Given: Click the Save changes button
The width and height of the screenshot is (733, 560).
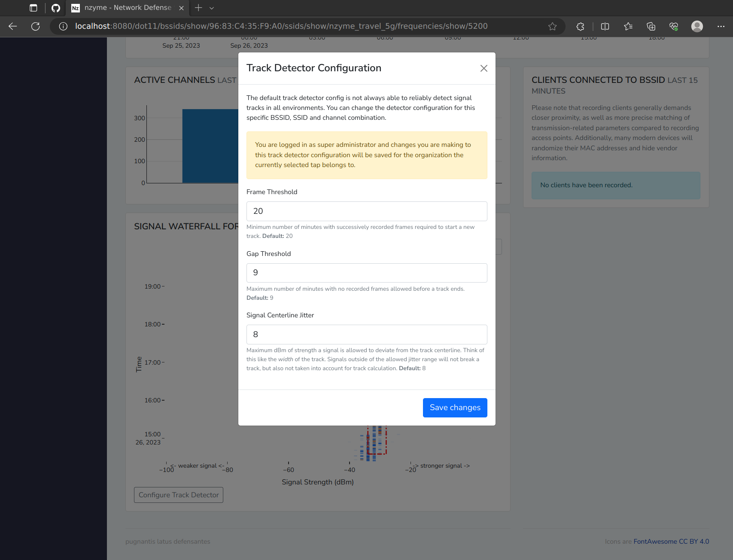Looking at the screenshot, I should click(455, 408).
